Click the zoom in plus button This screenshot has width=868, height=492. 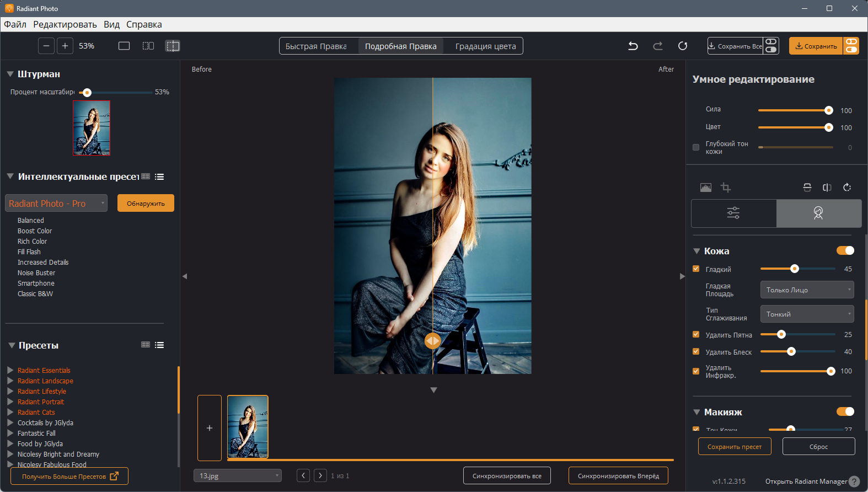[65, 46]
